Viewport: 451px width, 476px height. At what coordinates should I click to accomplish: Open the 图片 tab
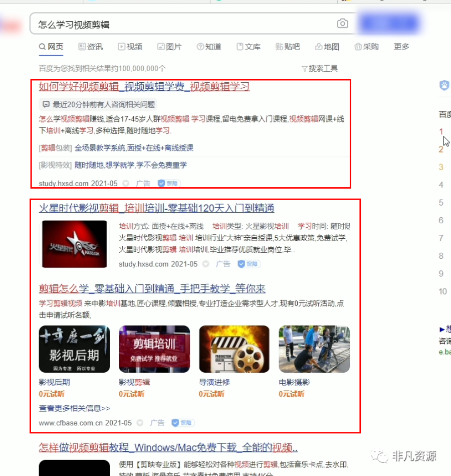coord(169,47)
